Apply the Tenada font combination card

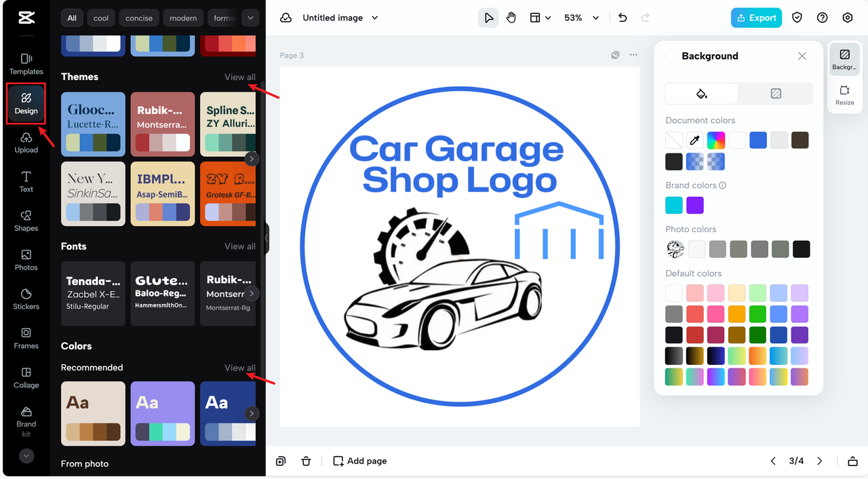pyautogui.click(x=93, y=294)
